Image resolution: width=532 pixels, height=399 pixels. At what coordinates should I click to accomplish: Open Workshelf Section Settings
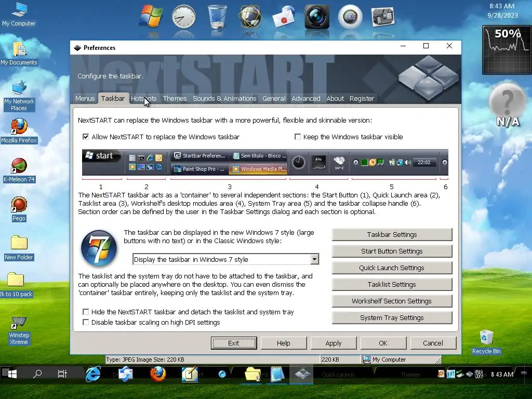[x=392, y=301]
